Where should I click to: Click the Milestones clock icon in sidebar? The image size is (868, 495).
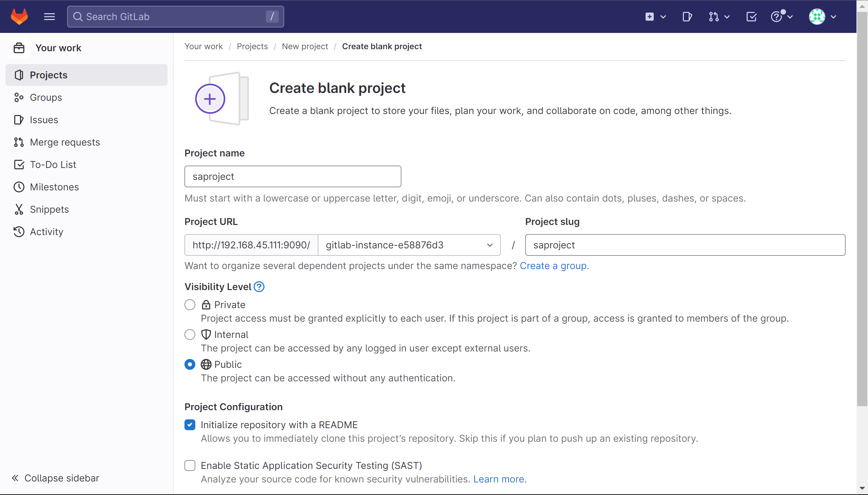pos(19,187)
